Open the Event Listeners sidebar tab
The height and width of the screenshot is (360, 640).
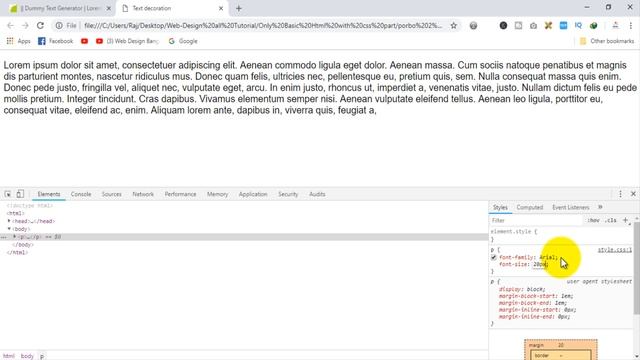click(x=570, y=207)
